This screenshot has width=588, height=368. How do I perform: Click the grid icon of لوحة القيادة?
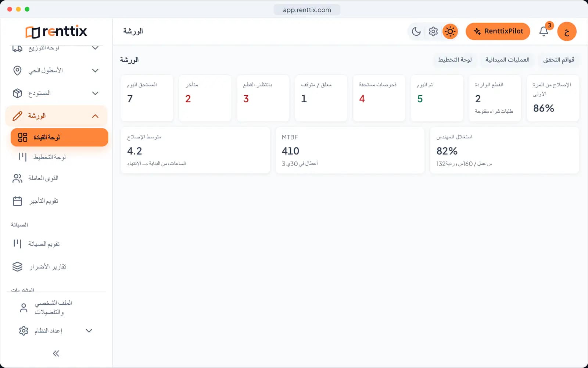pos(23,137)
